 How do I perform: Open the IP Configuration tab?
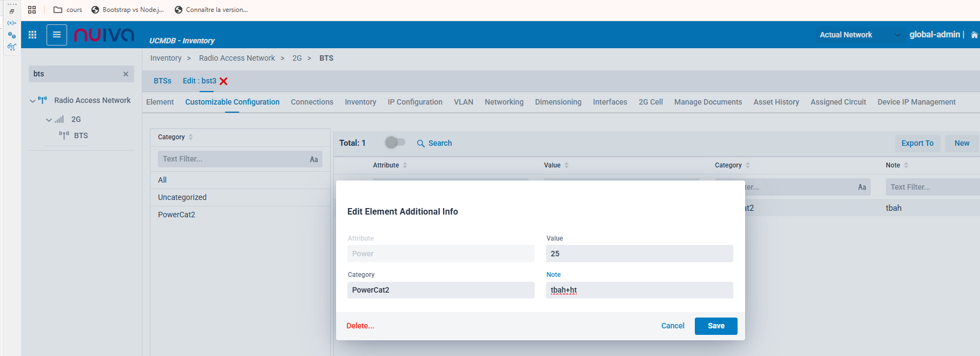[415, 102]
